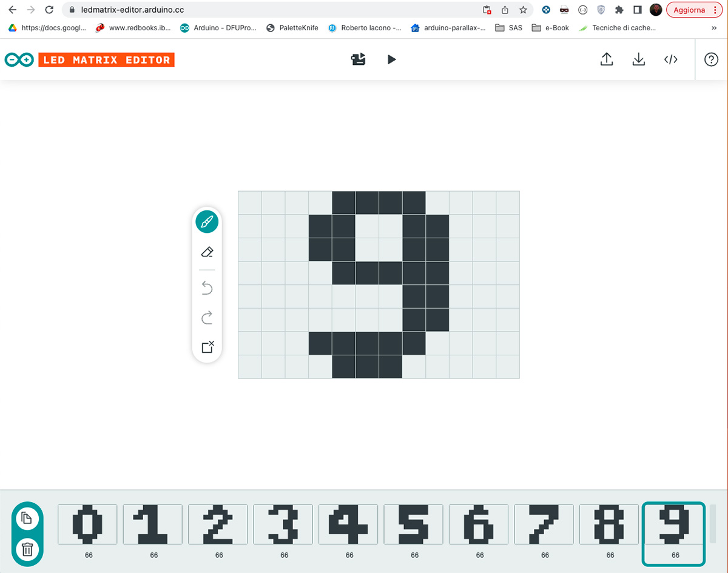Click the upload file icon
The height and width of the screenshot is (573, 728).
click(x=606, y=59)
